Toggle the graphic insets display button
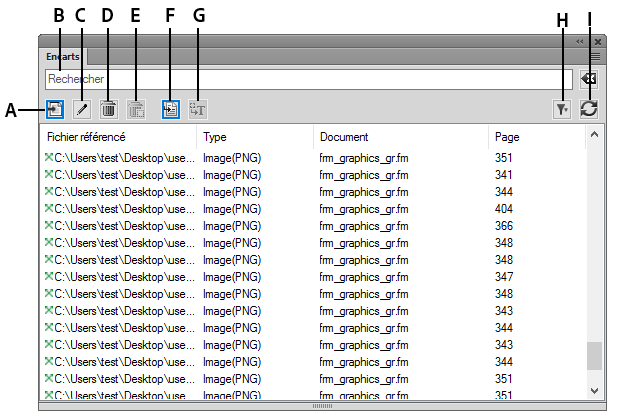 [x=170, y=110]
